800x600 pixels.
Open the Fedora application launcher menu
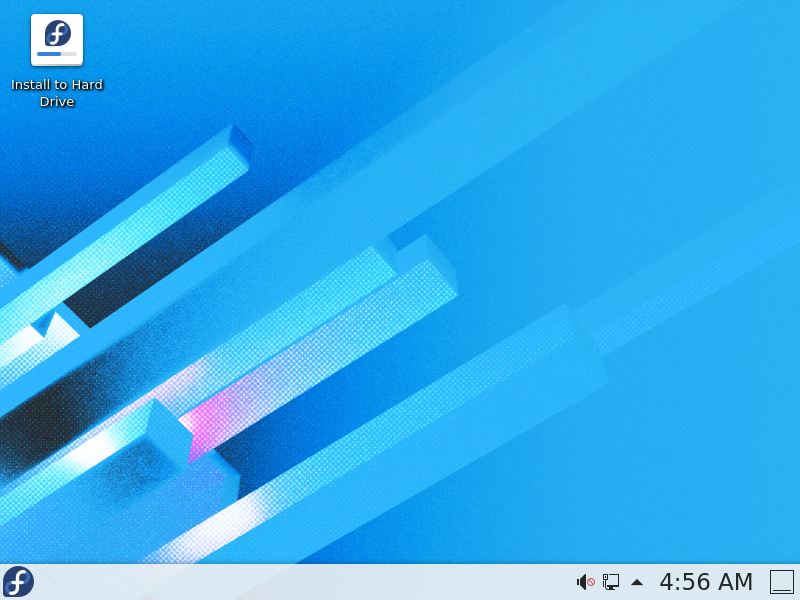[x=18, y=582]
